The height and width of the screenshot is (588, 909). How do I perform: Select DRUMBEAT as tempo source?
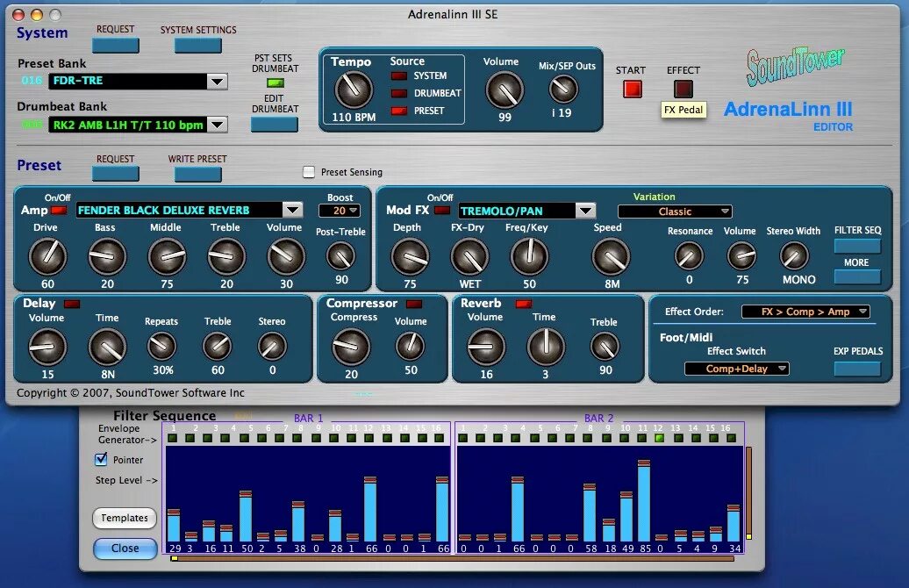pyautogui.click(x=399, y=93)
